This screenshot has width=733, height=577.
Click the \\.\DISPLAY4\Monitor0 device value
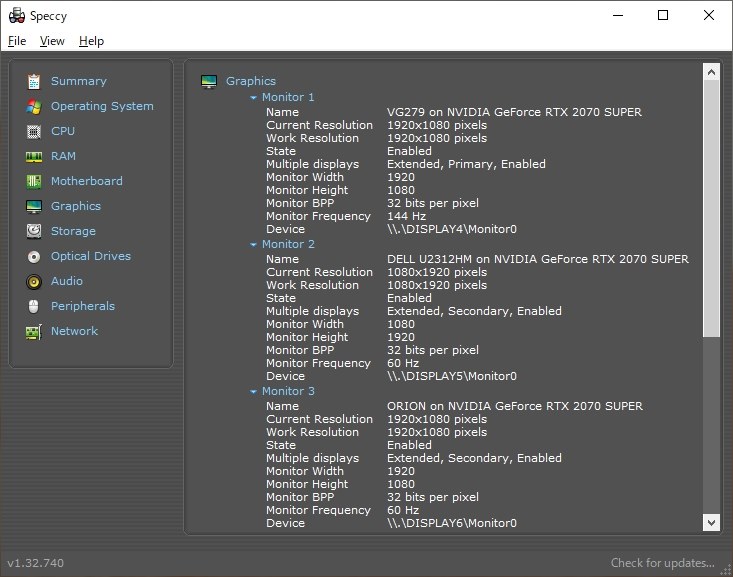(x=452, y=229)
